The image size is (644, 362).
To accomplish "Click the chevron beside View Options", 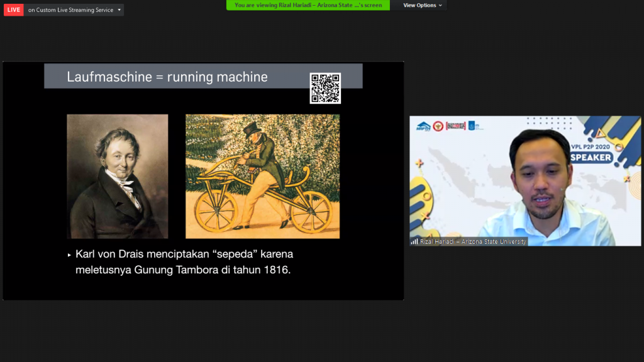I will (x=440, y=5).
